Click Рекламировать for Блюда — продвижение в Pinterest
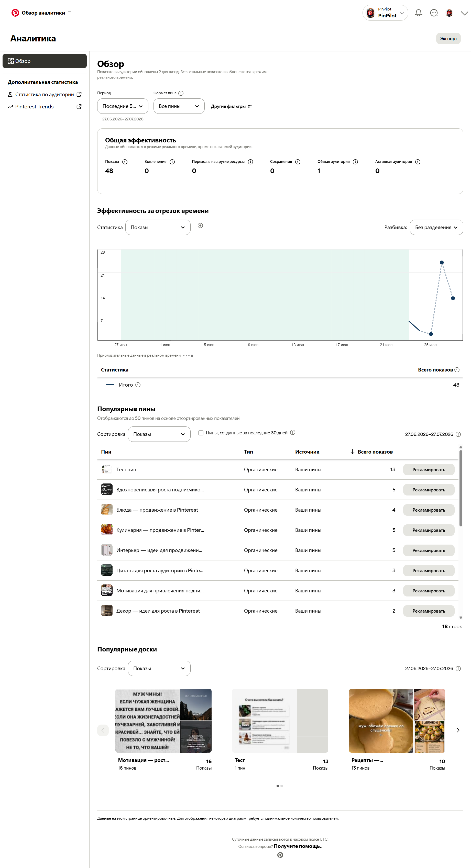The image size is (471, 868). pyautogui.click(x=429, y=510)
